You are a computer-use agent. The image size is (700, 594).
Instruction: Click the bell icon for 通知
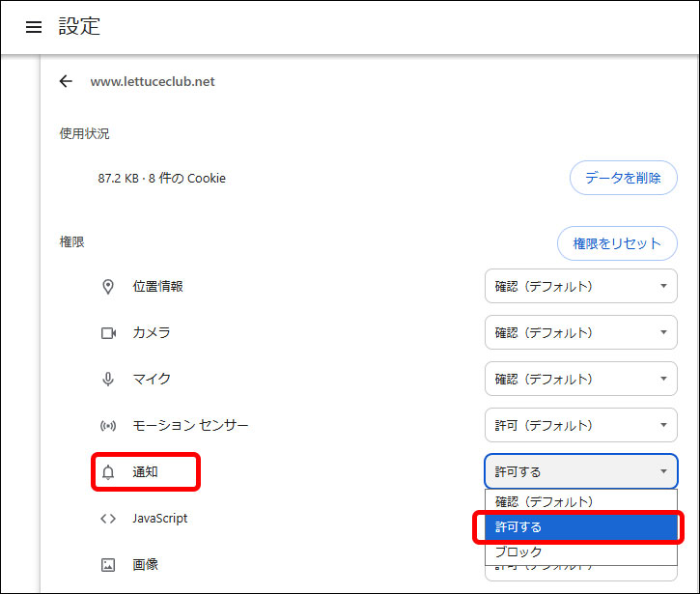(108, 472)
